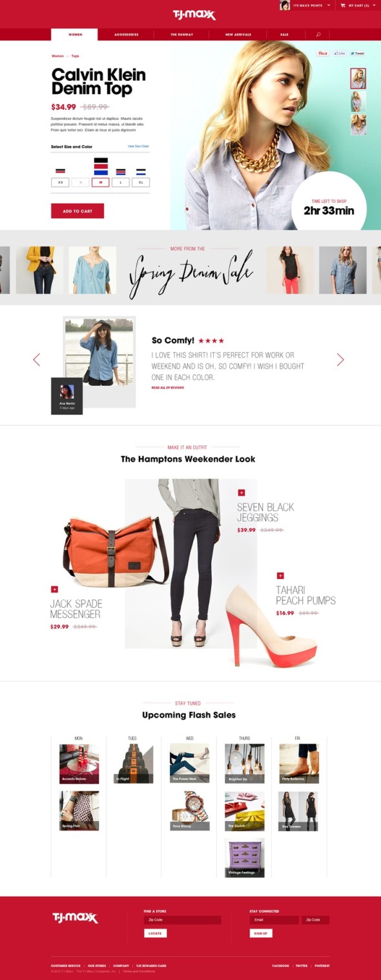Select size XL
The image size is (381, 980).
click(x=141, y=182)
